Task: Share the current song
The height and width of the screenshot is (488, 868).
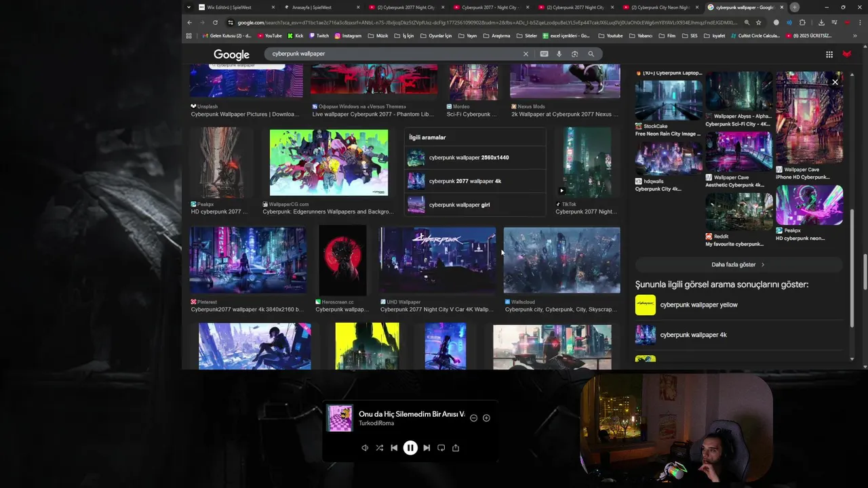Action: pos(456,447)
